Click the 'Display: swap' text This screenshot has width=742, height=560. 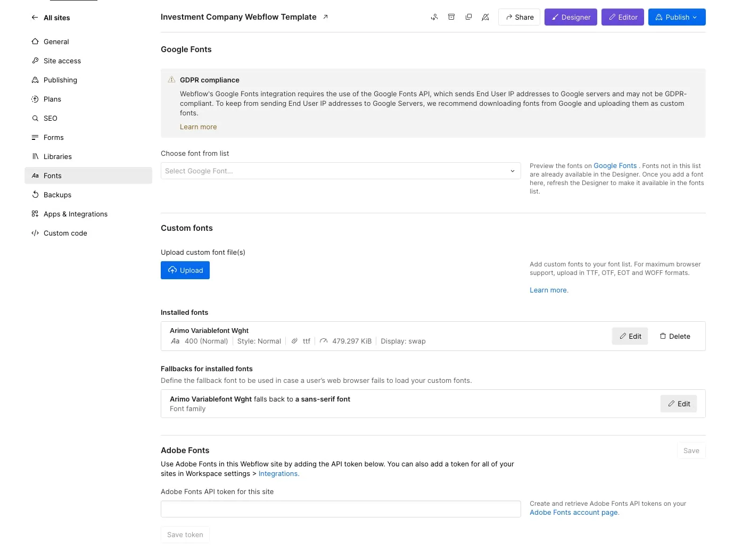pos(403,341)
